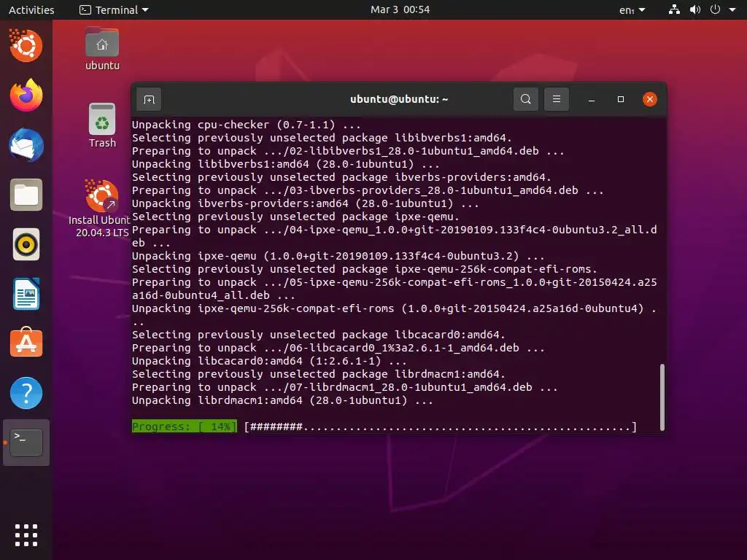Open the Terminal app menu in top bar
Screen dimensions: 747x560
pos(114,9)
